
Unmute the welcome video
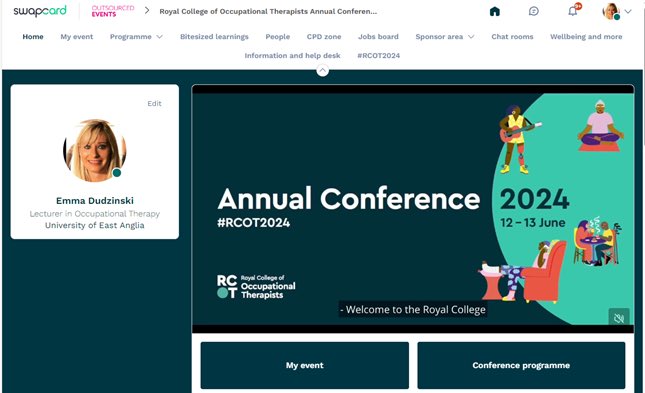pyautogui.click(x=619, y=317)
